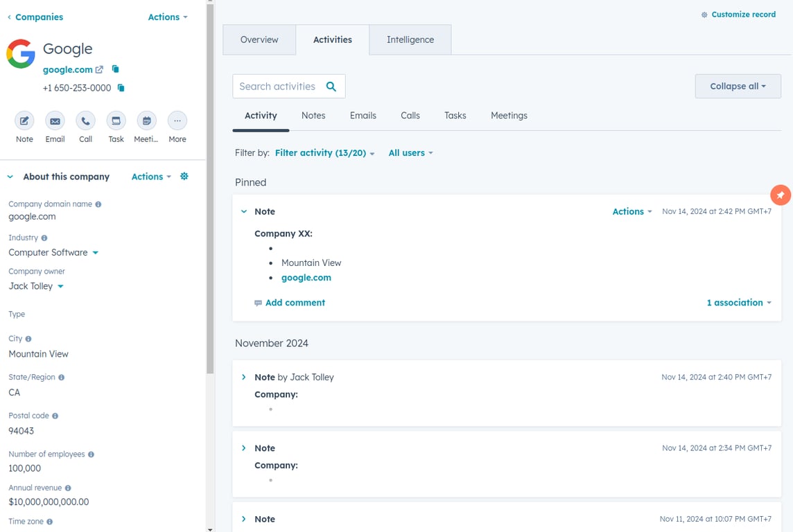Collapse the About this company section
The image size is (793, 532).
click(x=10, y=177)
